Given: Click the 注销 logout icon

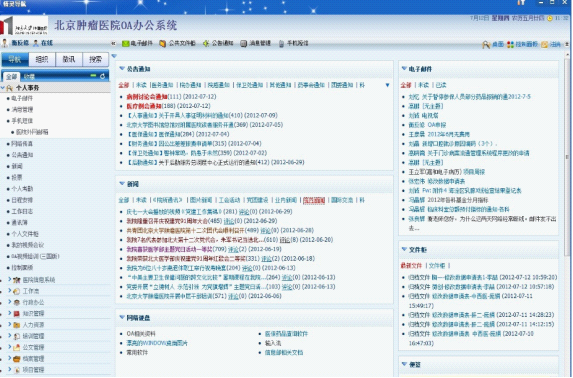Looking at the screenshot, I should pos(544,45).
